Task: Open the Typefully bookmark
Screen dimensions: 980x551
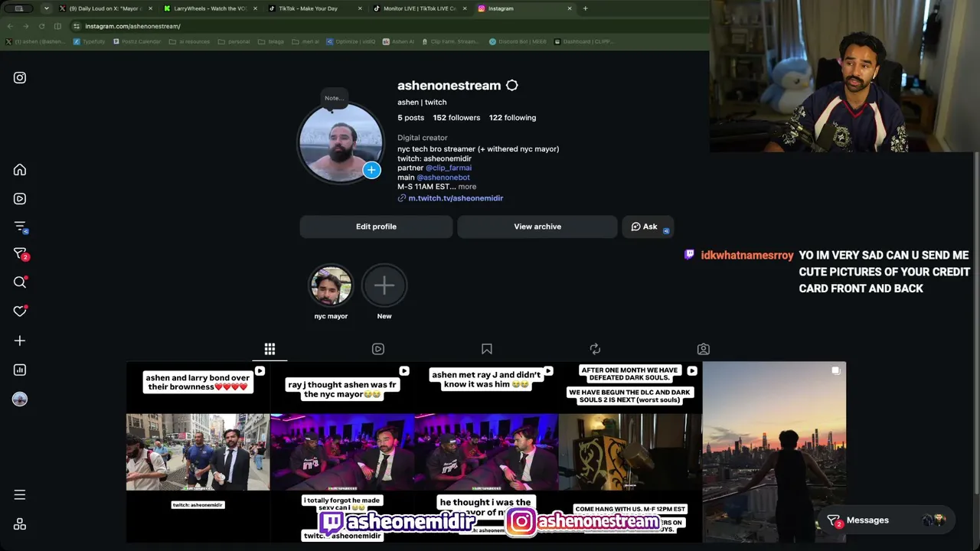Action: [89, 41]
